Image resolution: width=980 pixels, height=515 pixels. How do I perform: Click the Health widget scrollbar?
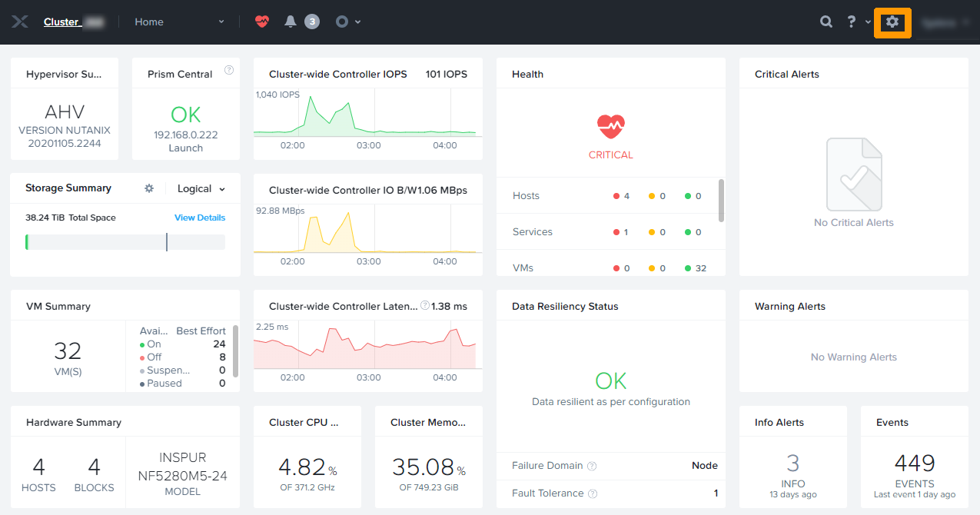point(721,200)
